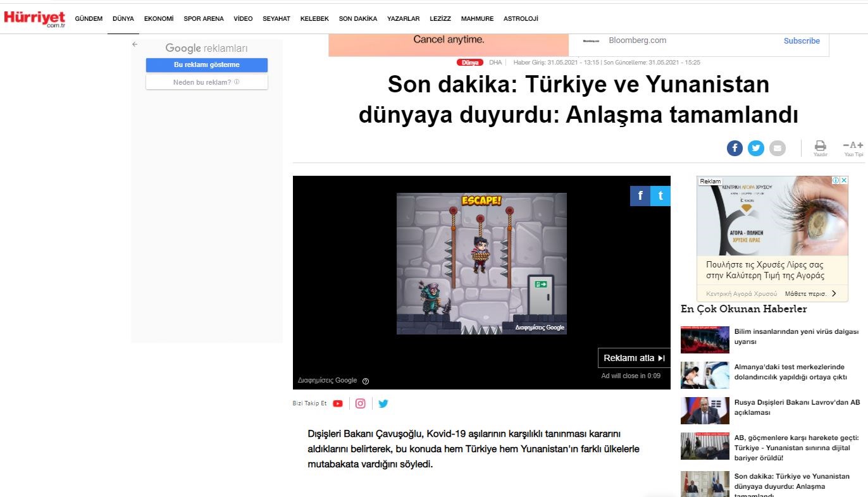The height and width of the screenshot is (497, 868).
Task: Open Hürriyet Instagram page icon
Action: 360,403
